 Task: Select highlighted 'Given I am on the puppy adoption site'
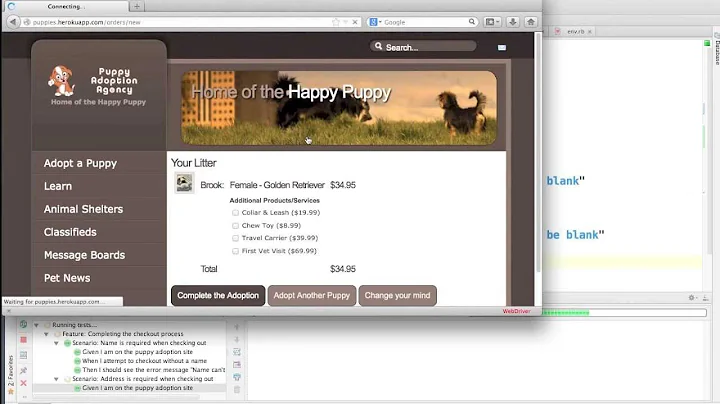pos(137,388)
